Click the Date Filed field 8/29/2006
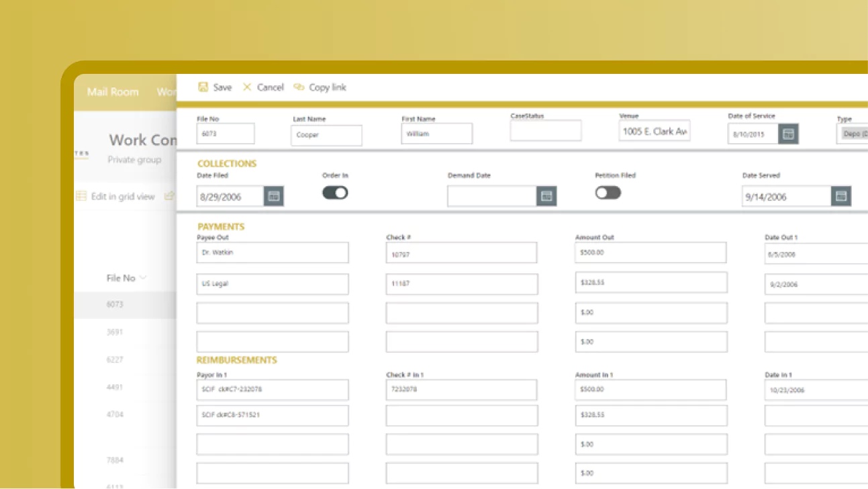This screenshot has width=868, height=489. 230,196
